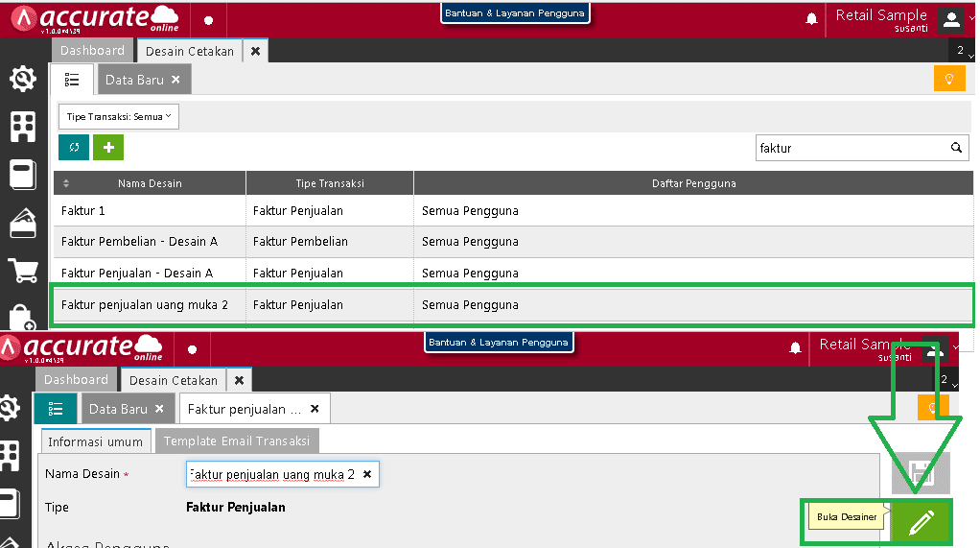Click the Daftar Pengguna column header

point(693,183)
